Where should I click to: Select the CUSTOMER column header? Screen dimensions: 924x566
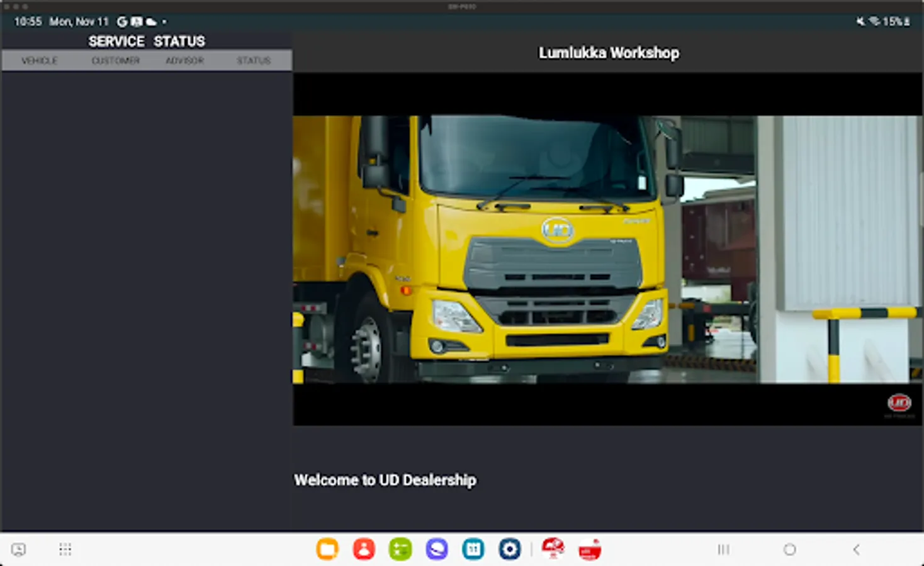coord(116,60)
